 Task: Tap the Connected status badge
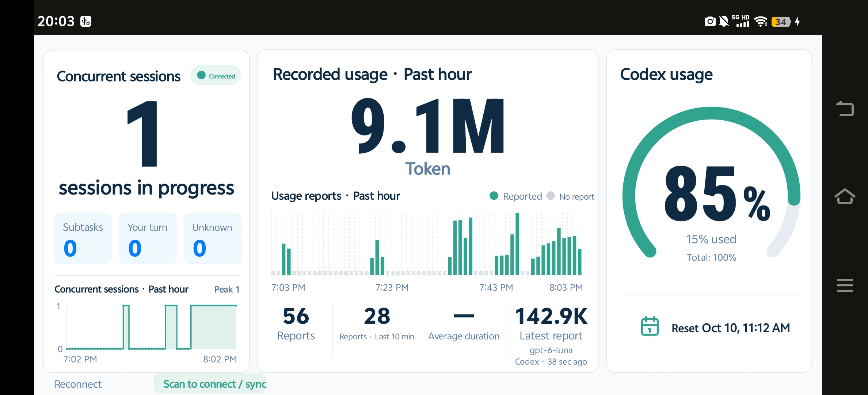click(x=216, y=76)
